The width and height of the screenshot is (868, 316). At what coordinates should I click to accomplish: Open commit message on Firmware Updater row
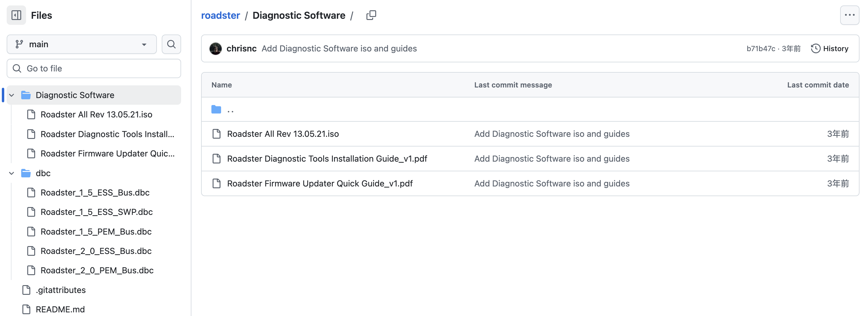[x=552, y=184]
